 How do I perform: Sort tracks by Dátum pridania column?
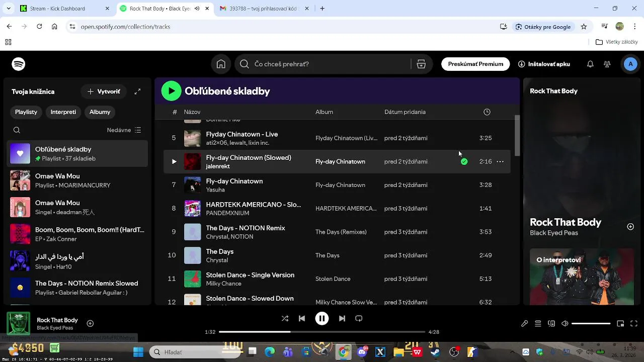click(405, 112)
